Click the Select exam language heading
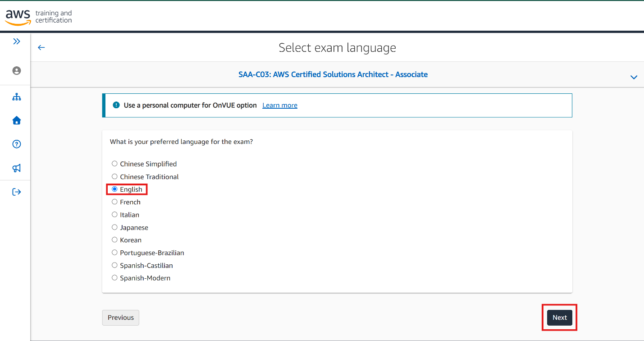 pyautogui.click(x=338, y=48)
